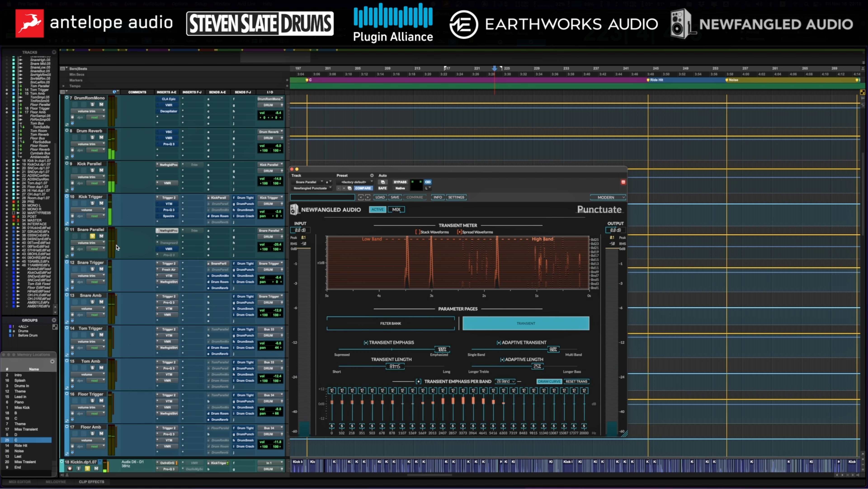Click the blue clock icon on Drum Reverb track
This screenshot has width=868, height=489.
[72, 157]
